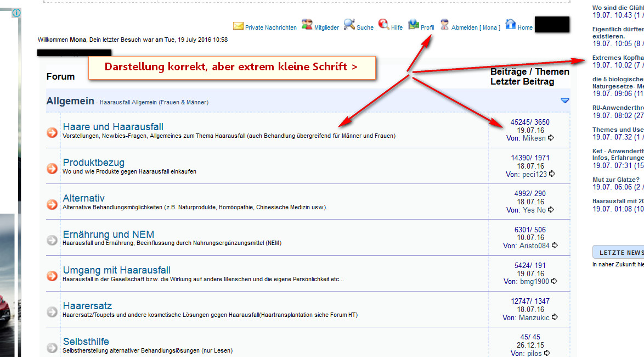Click the Hilfe lifebuoy icon
Screen dimensions: 644x357
[383, 25]
